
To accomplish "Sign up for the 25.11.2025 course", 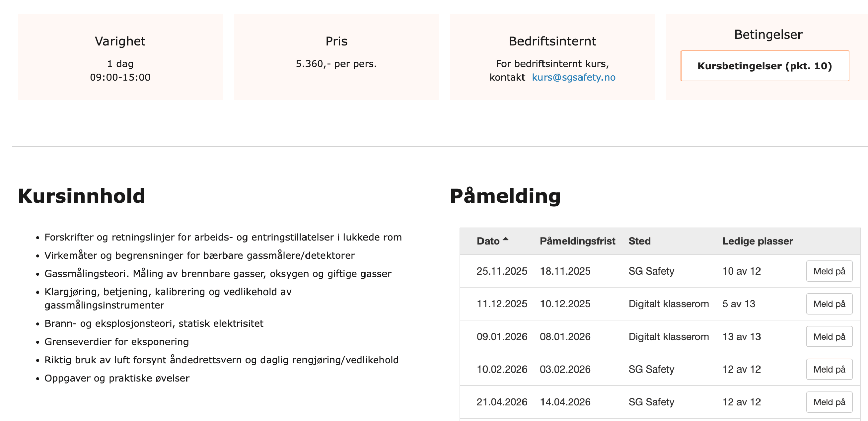I will (x=829, y=271).
